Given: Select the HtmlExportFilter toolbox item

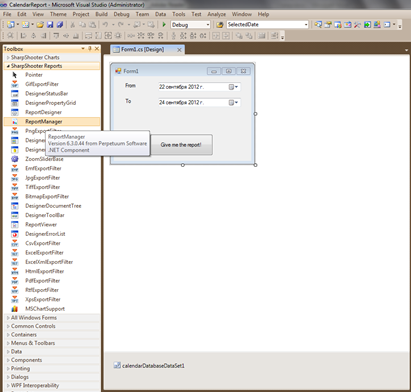Looking at the screenshot, I should [52, 271].
